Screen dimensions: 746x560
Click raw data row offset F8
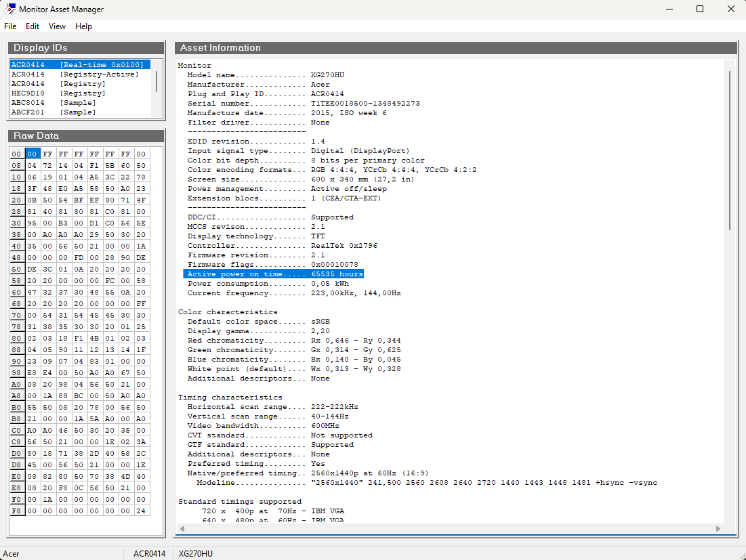click(x=17, y=511)
